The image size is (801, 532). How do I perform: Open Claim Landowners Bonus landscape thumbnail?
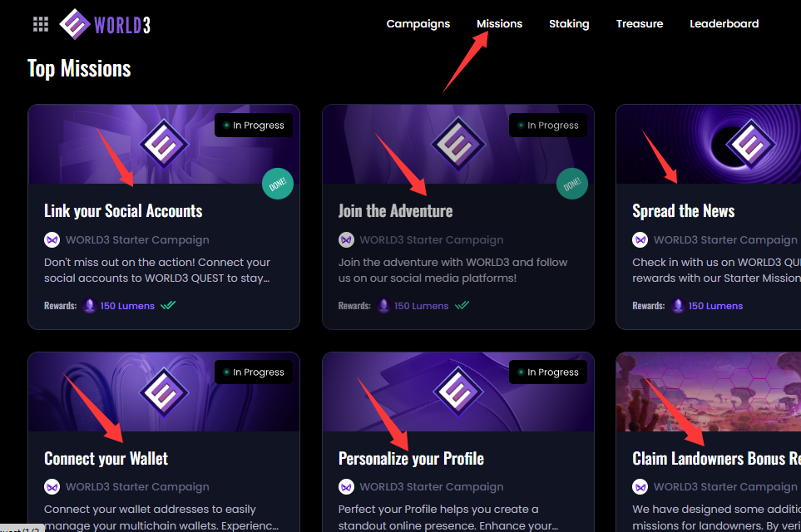(x=709, y=392)
